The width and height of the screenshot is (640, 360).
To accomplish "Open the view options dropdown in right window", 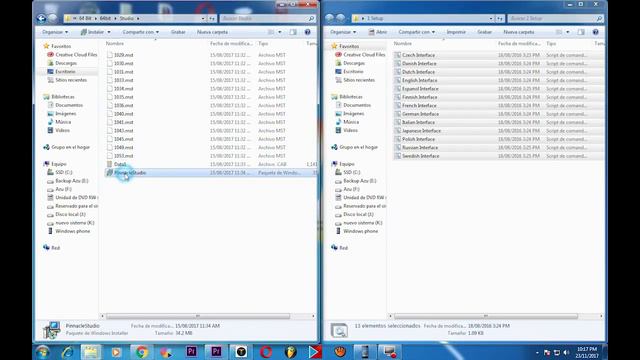I will click(568, 32).
